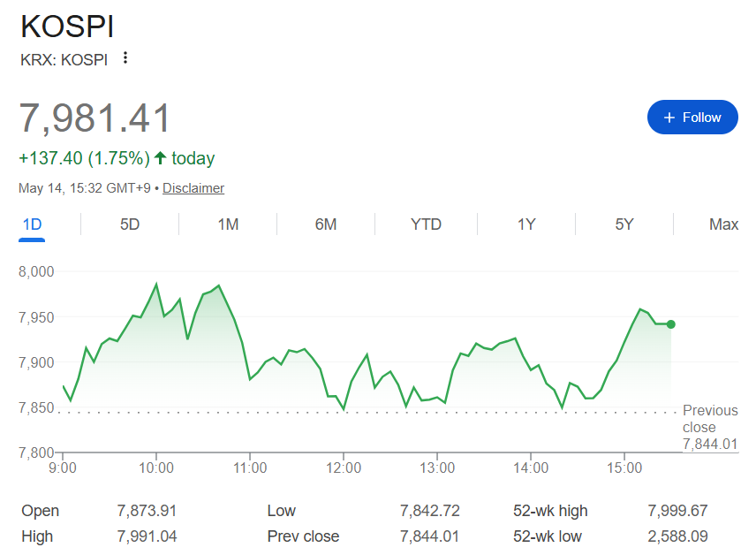Select the 6M time range tab

coord(326,224)
